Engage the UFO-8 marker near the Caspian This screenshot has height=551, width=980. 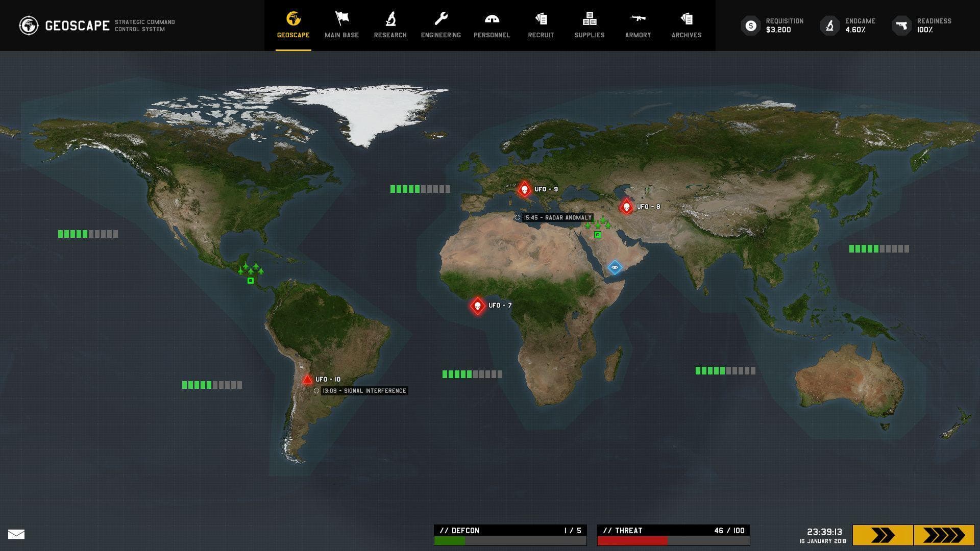point(625,206)
